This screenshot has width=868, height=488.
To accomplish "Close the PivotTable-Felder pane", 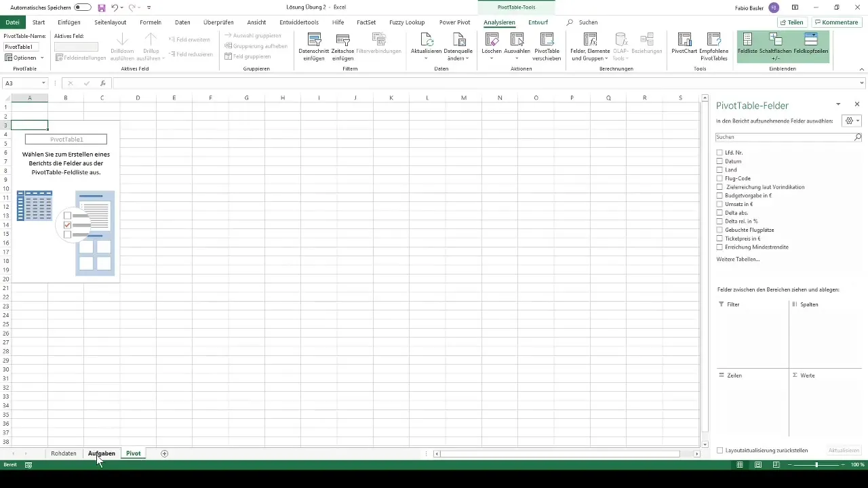I will click(x=857, y=104).
